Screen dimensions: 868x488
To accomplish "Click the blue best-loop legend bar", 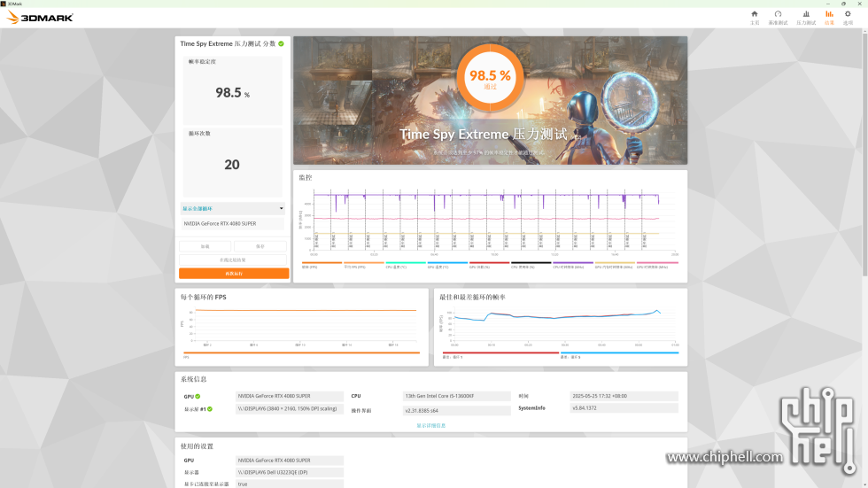I will click(619, 352).
